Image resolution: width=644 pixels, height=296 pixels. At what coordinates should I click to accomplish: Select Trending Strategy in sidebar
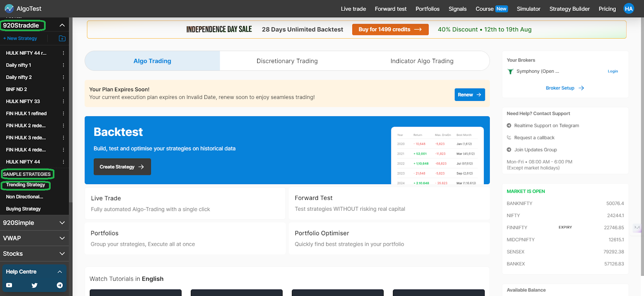click(x=25, y=185)
